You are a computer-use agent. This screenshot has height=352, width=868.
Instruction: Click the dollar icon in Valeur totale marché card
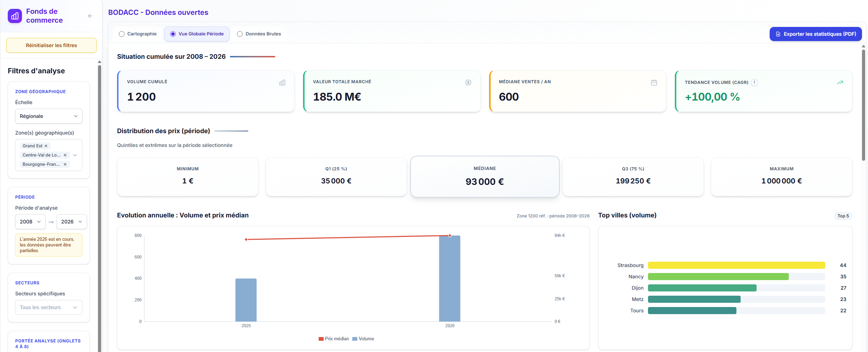(x=468, y=83)
